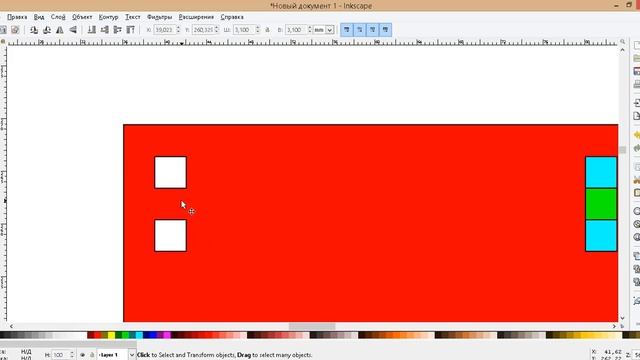Click vertical scrollbar down arrow
Image resolution: width=640 pixels, height=360 pixels.
click(622, 318)
